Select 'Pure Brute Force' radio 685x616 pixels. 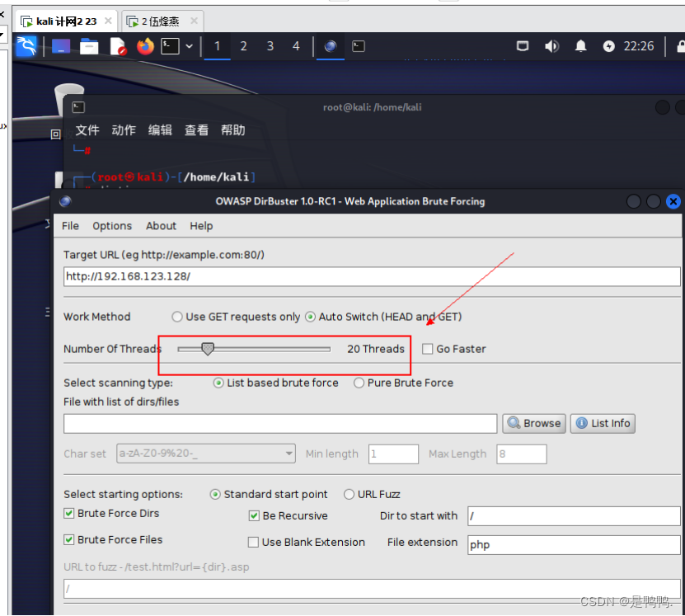point(359,383)
